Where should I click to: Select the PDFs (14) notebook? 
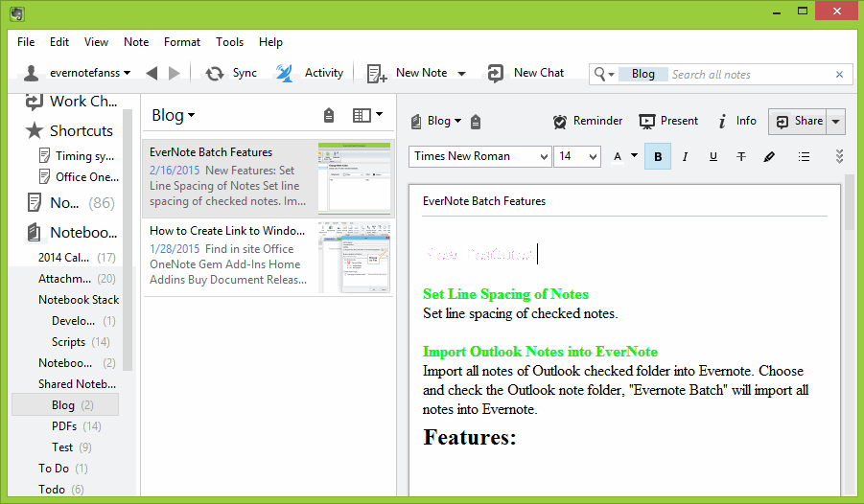point(76,426)
